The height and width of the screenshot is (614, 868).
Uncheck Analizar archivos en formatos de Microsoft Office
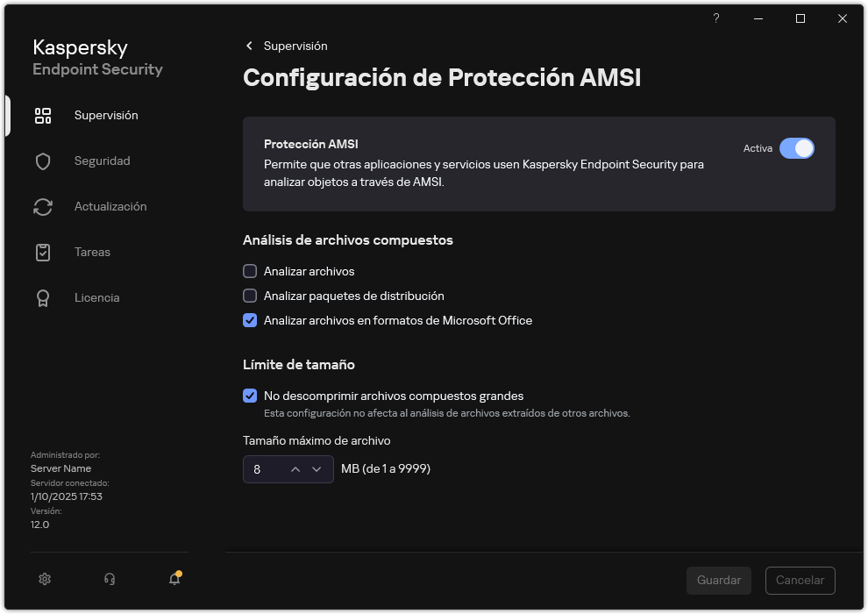(x=250, y=320)
